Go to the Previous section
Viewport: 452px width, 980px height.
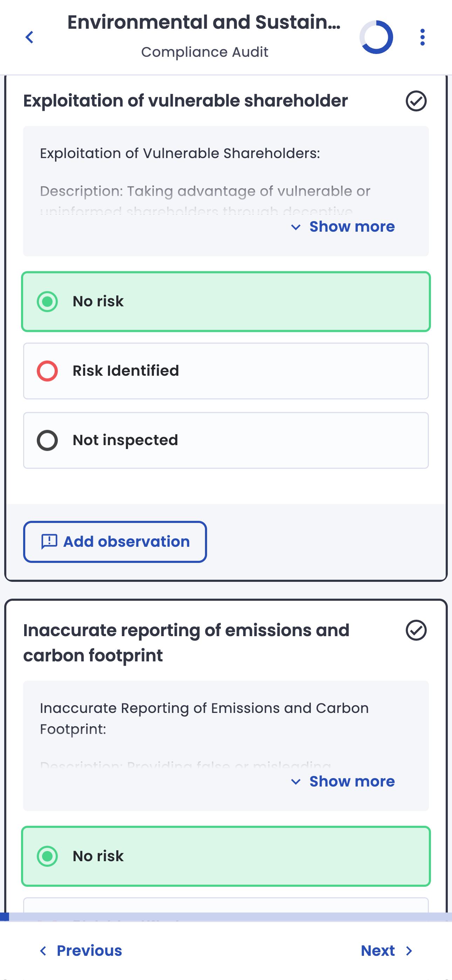click(89, 951)
